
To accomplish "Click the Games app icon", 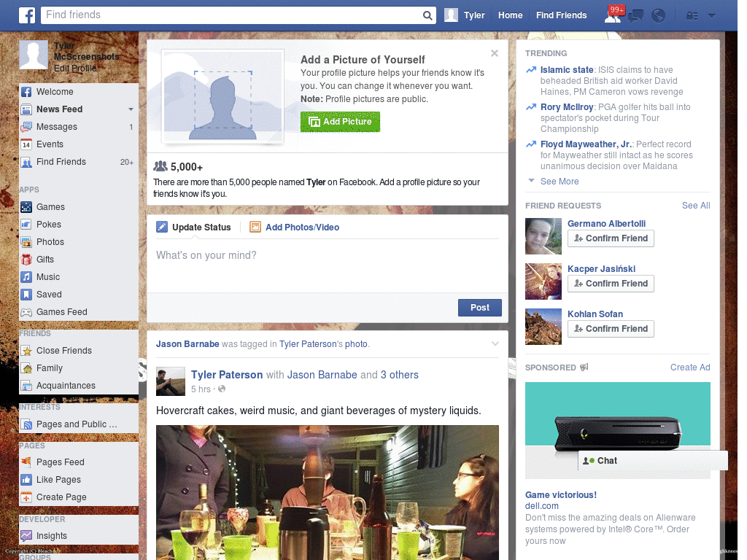I will click(26, 207).
